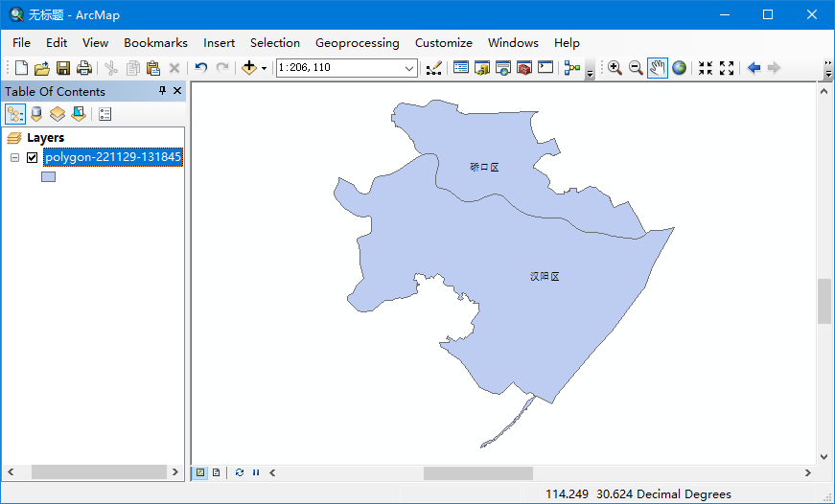Screen dimensions: 835x504
Task: Open the Add Data dropdown arrow
Action: [x=264, y=68]
